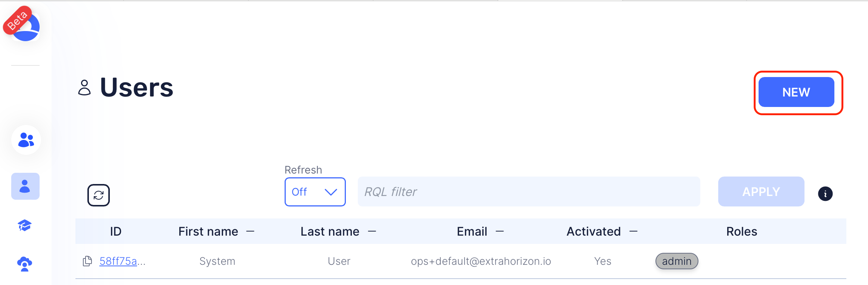The height and width of the screenshot is (285, 868).
Task: Click the info icon beside Apply
Action: [825, 194]
